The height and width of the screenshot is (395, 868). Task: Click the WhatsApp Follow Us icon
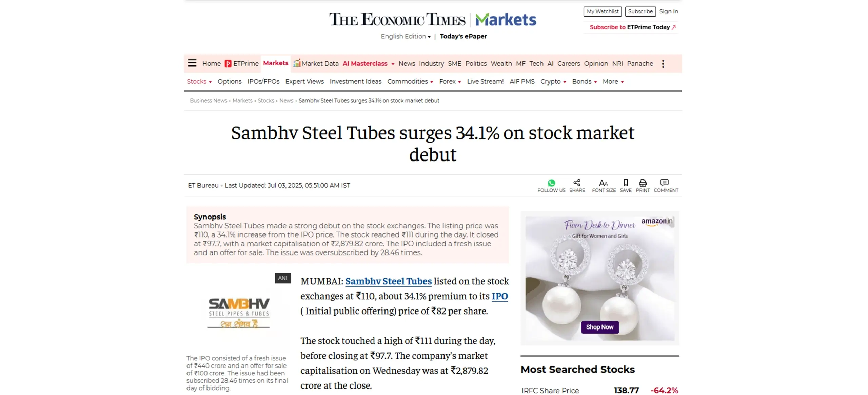(551, 183)
